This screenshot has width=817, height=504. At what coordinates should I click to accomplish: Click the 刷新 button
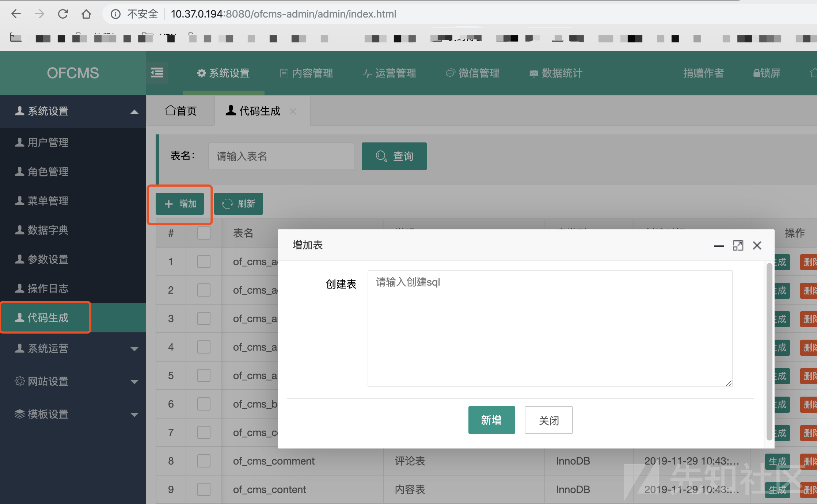239,204
